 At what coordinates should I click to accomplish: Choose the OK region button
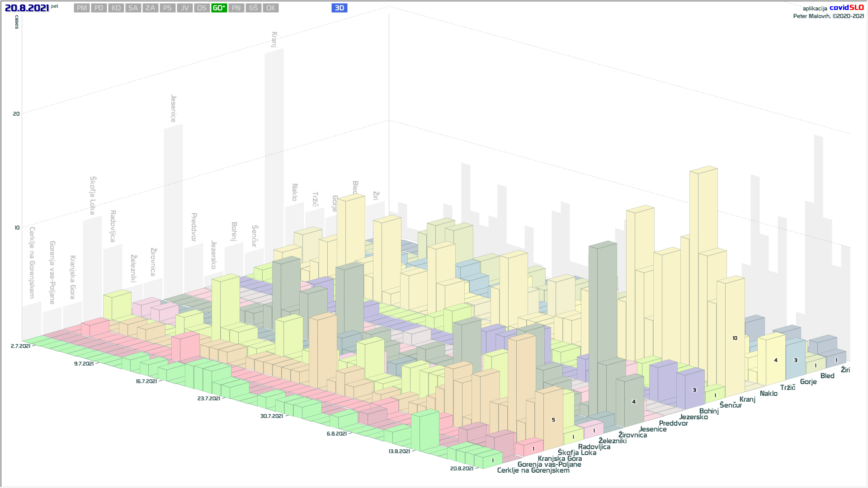270,8
